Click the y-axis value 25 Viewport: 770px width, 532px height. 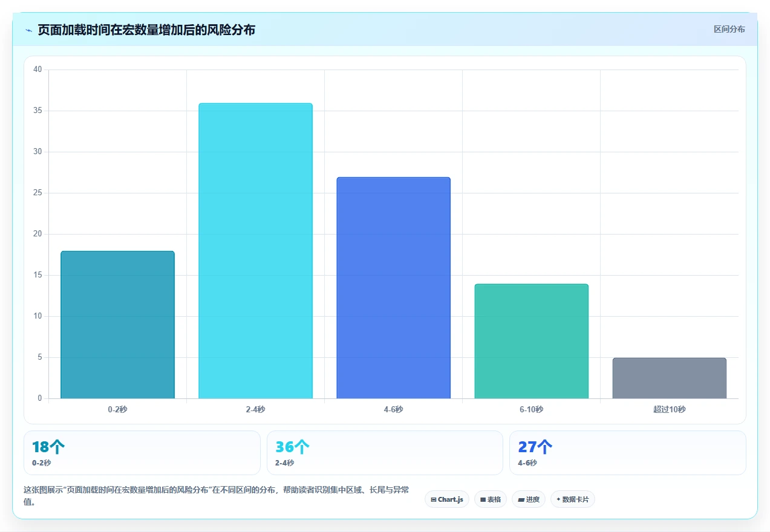(x=38, y=193)
